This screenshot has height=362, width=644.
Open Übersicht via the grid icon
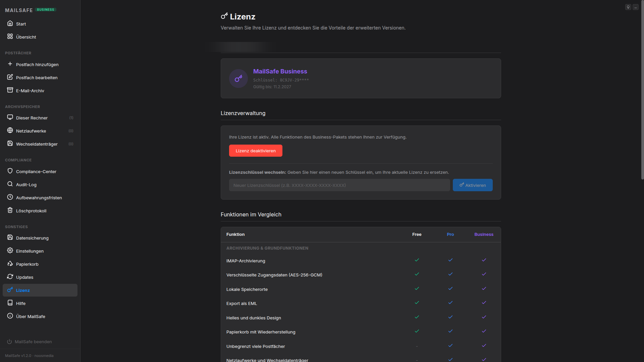[10, 37]
